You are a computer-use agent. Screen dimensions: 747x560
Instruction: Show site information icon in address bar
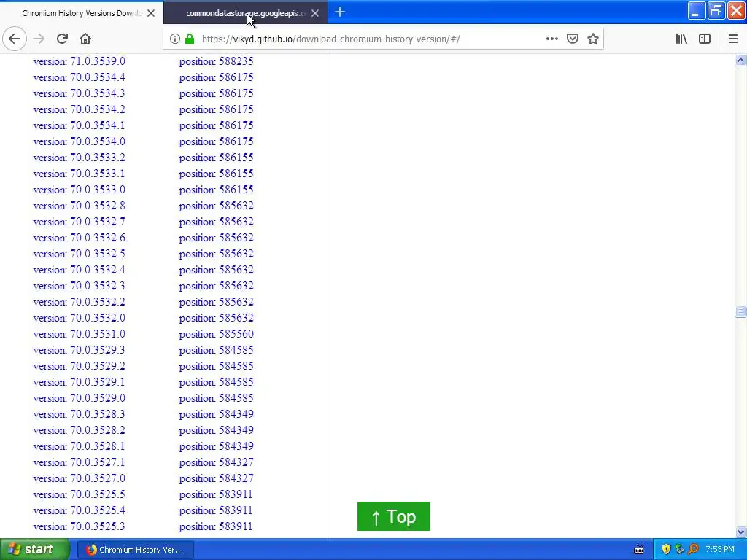[x=175, y=39]
